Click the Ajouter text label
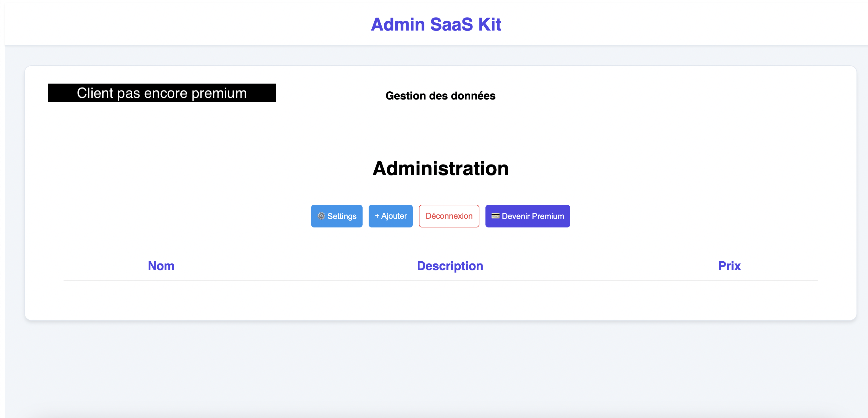This screenshot has height=418, width=868. pos(394,216)
